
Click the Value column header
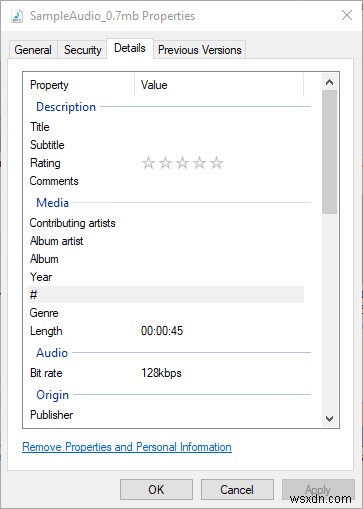point(219,85)
